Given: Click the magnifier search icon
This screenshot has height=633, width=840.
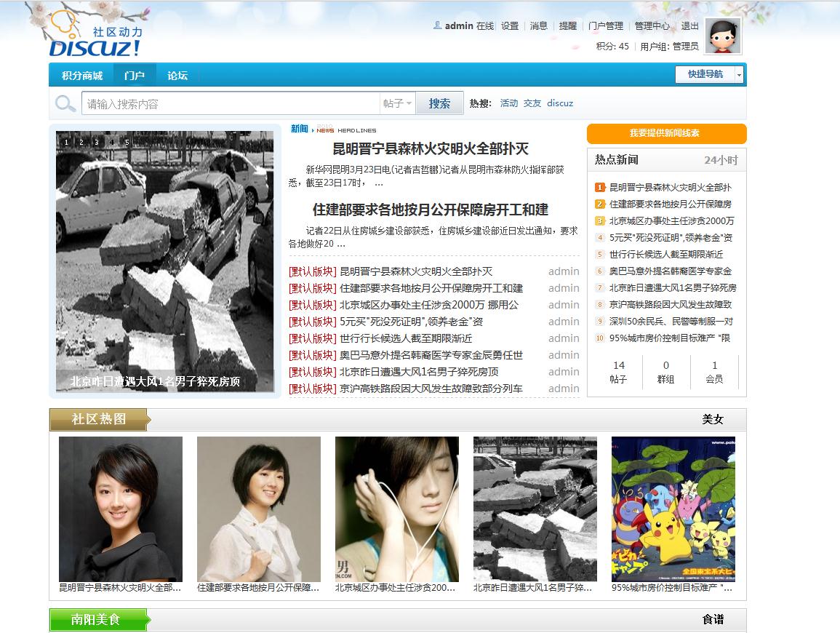Looking at the screenshot, I should (x=65, y=103).
